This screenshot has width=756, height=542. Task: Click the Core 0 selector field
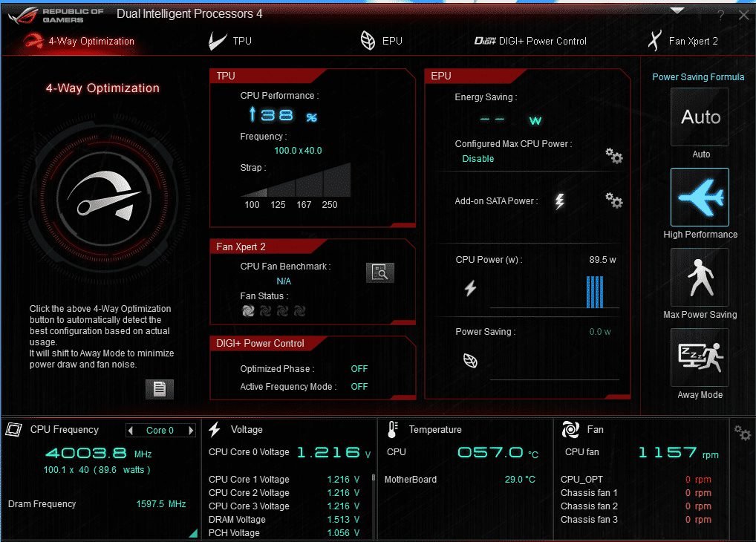[160, 430]
